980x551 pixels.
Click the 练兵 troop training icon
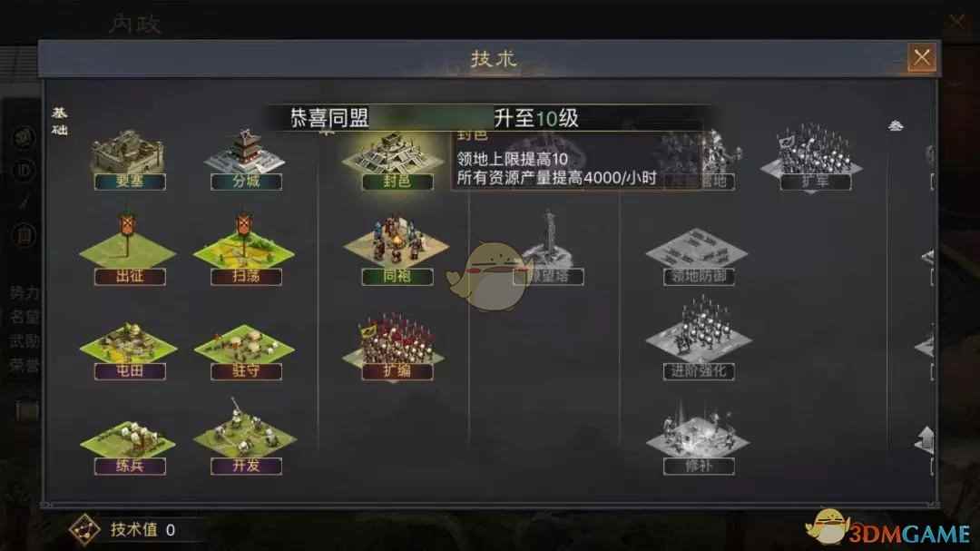point(130,447)
